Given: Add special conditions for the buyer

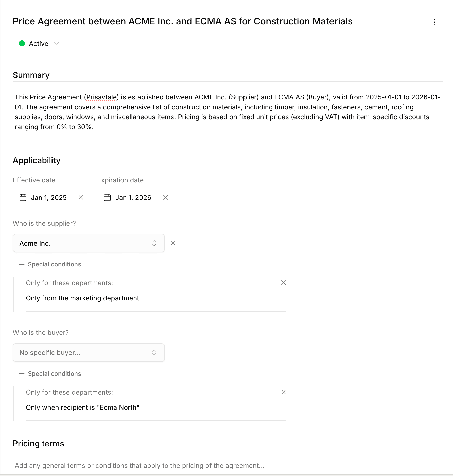Looking at the screenshot, I should 55,373.
